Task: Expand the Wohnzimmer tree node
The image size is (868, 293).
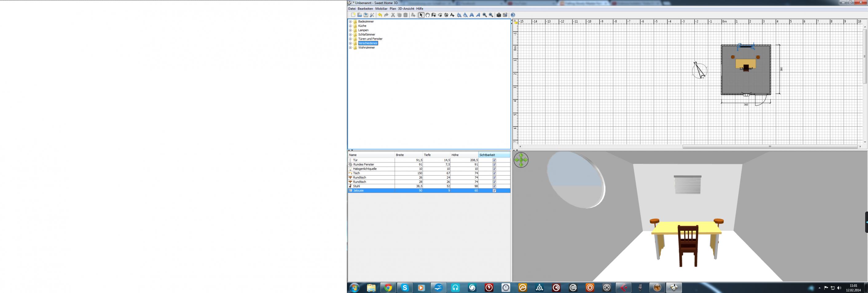Action: 351,48
